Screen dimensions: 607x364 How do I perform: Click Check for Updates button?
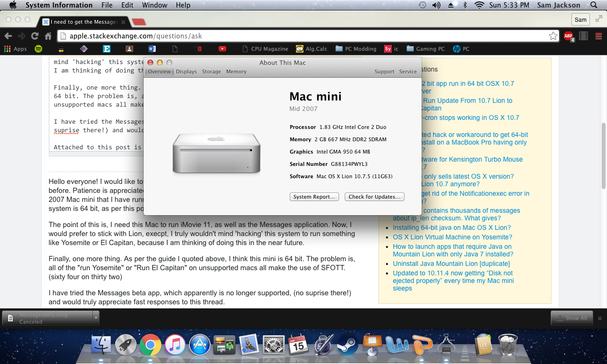[374, 197]
